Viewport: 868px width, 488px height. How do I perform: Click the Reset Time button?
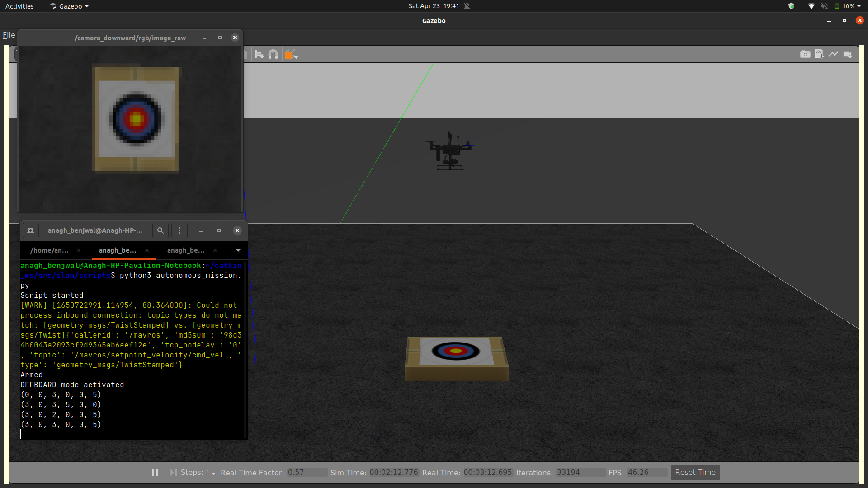pyautogui.click(x=695, y=472)
